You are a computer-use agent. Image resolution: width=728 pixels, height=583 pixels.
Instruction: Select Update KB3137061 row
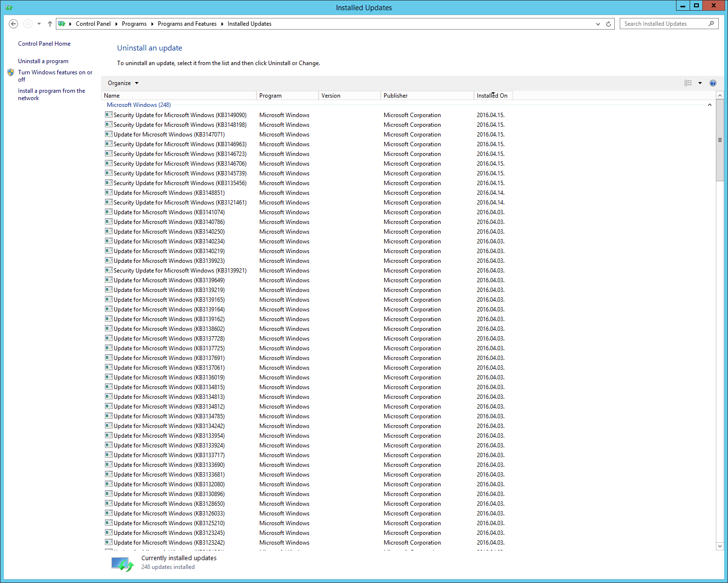[306, 368]
